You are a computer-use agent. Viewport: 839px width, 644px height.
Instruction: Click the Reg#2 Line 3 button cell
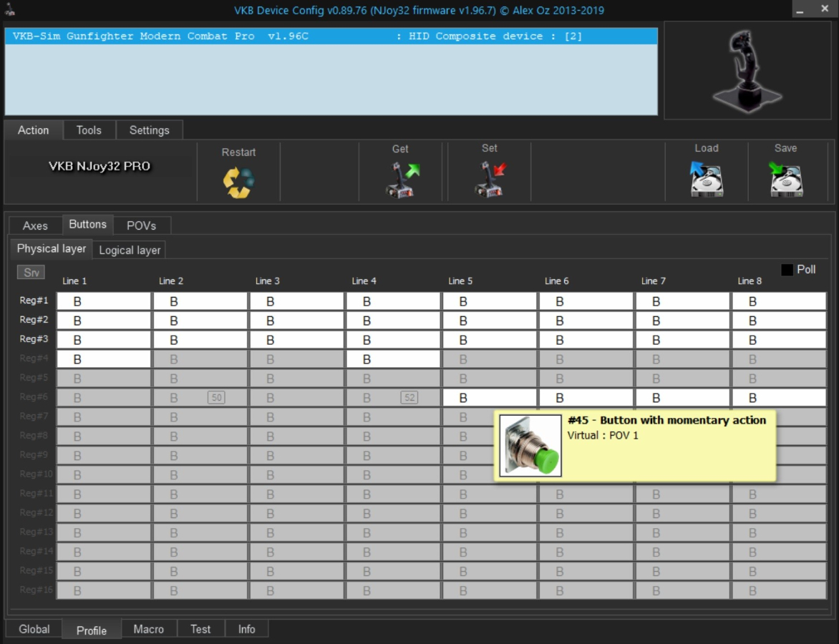296,321
